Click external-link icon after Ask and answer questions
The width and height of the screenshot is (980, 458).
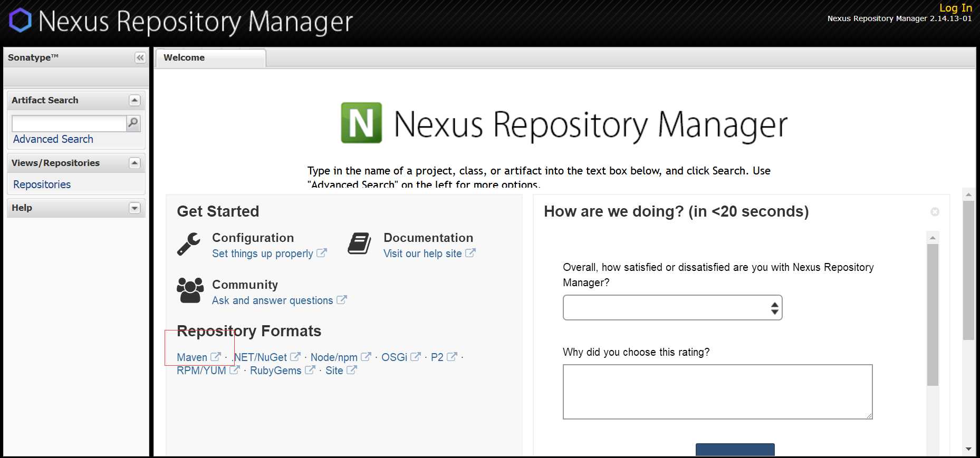pyautogui.click(x=342, y=300)
